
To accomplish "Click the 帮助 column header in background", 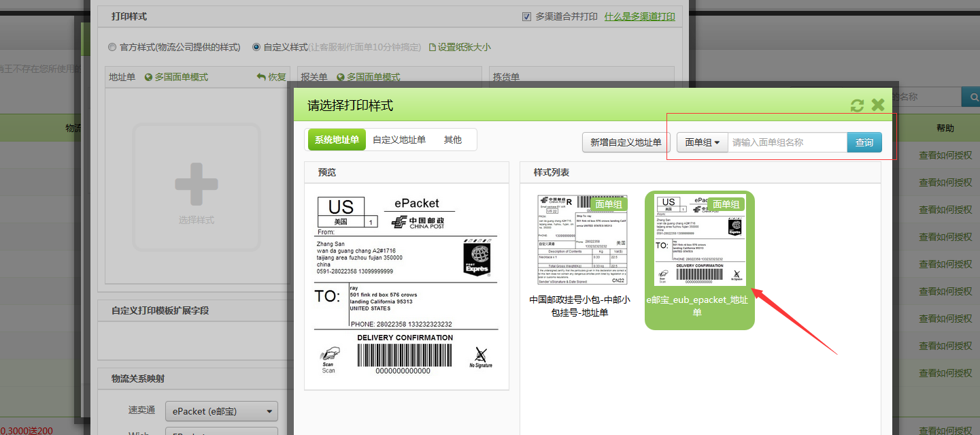I will [945, 128].
